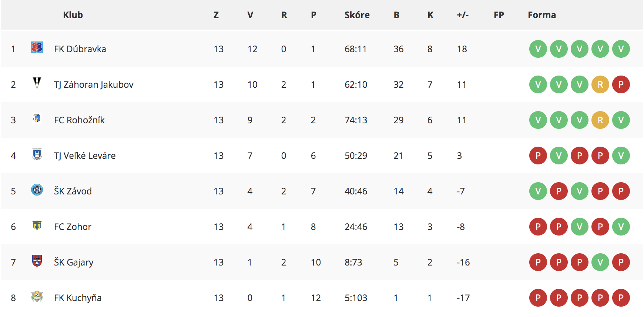Image resolution: width=644 pixels, height=317 pixels.
Task: Click the +/- column header
Action: [x=463, y=15]
